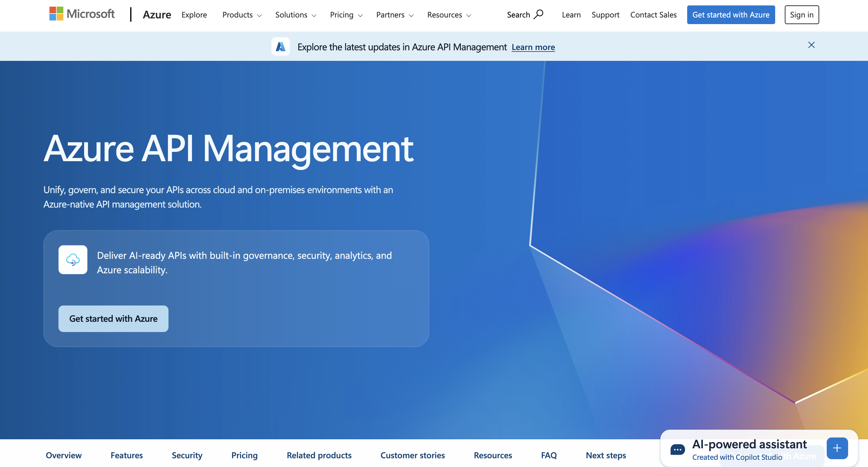Screen dimensions: 868x467
Task: Go to the Features section tab
Action: [127, 455]
